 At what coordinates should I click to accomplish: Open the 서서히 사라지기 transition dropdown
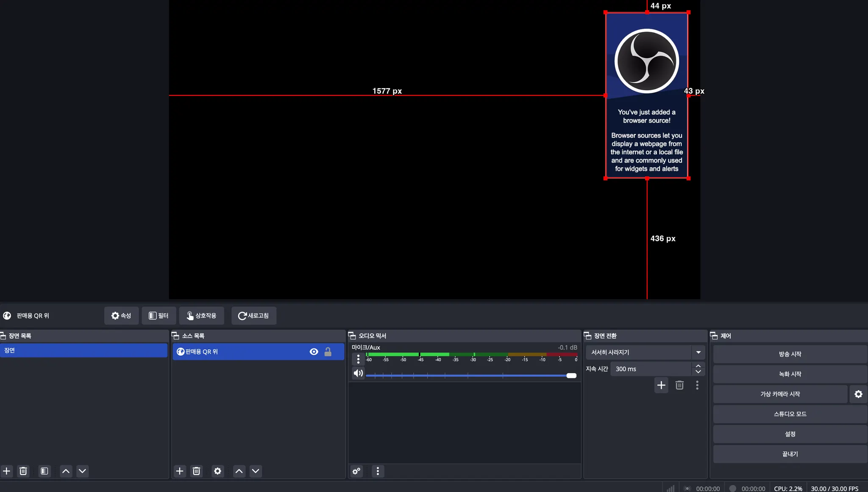click(x=698, y=352)
